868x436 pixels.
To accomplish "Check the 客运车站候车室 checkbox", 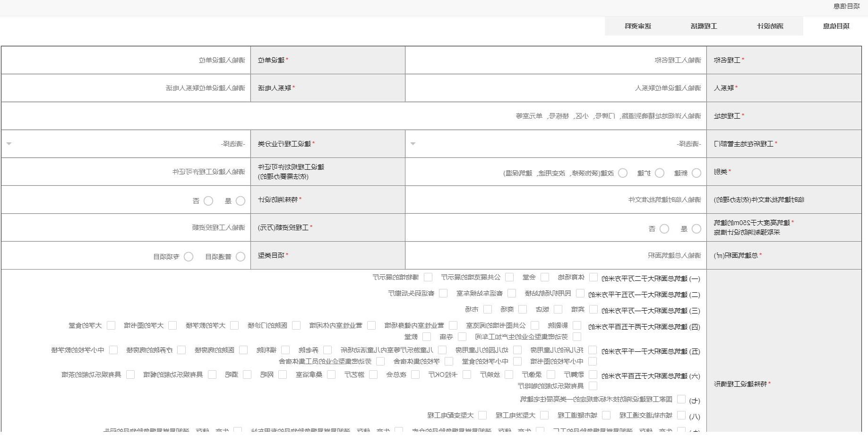I will click(x=512, y=293).
